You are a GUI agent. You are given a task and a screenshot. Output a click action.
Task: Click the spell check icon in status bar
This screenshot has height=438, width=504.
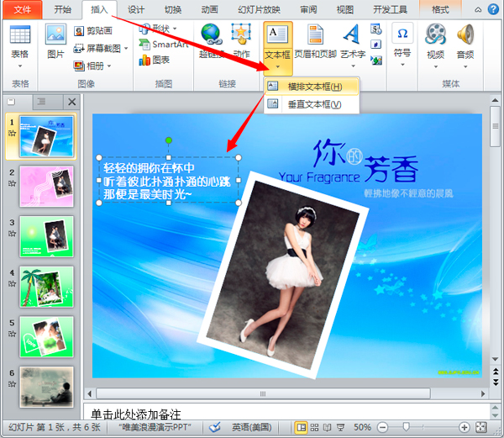tap(215, 427)
